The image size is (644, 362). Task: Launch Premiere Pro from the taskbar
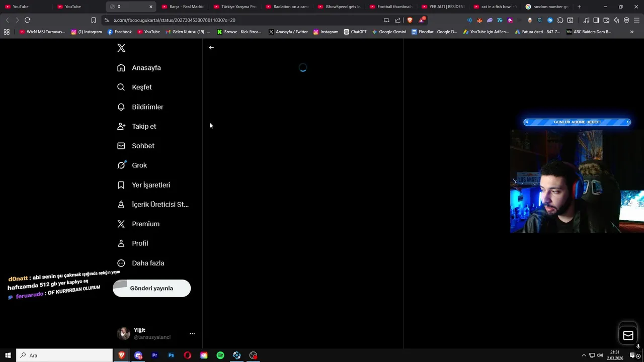coord(154,355)
